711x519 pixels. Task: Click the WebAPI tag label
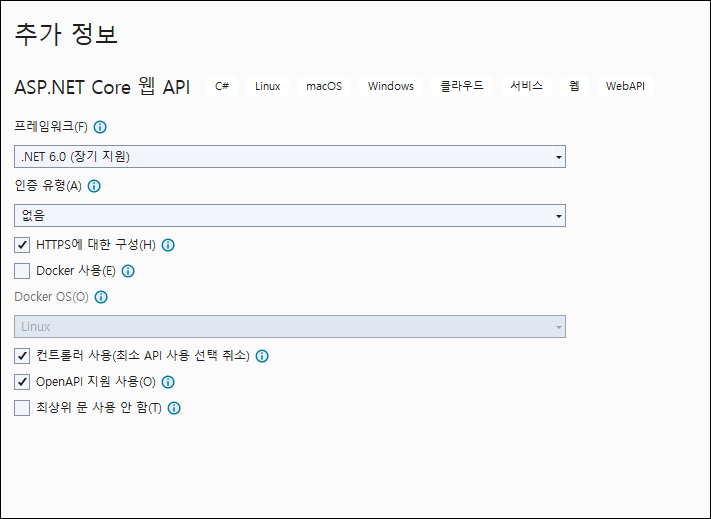click(625, 86)
